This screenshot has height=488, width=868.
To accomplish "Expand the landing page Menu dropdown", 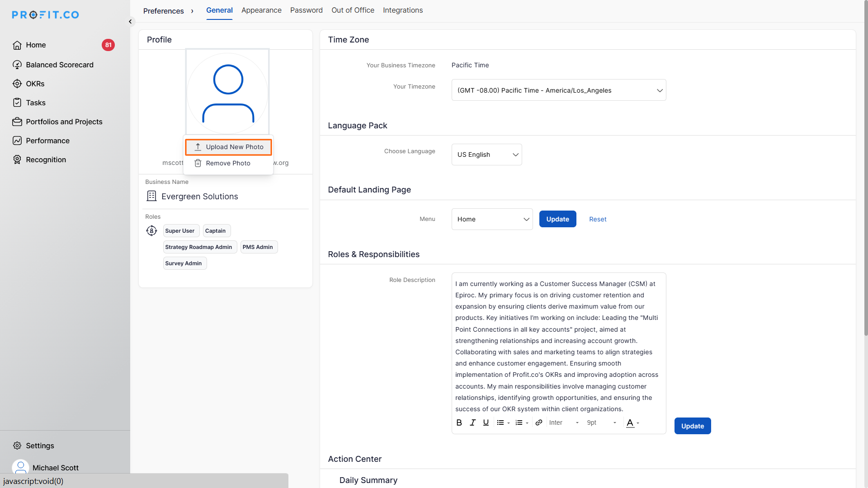I will click(492, 219).
